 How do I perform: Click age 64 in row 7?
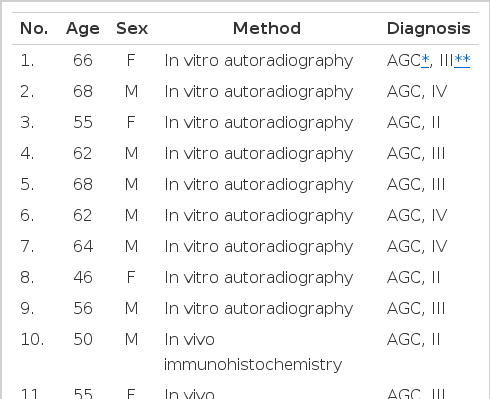pyautogui.click(x=83, y=246)
